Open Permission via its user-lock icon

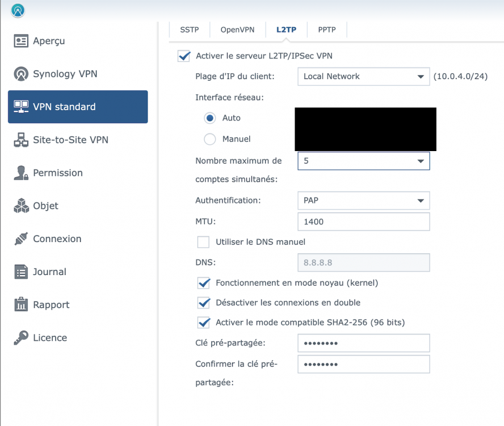point(21,173)
